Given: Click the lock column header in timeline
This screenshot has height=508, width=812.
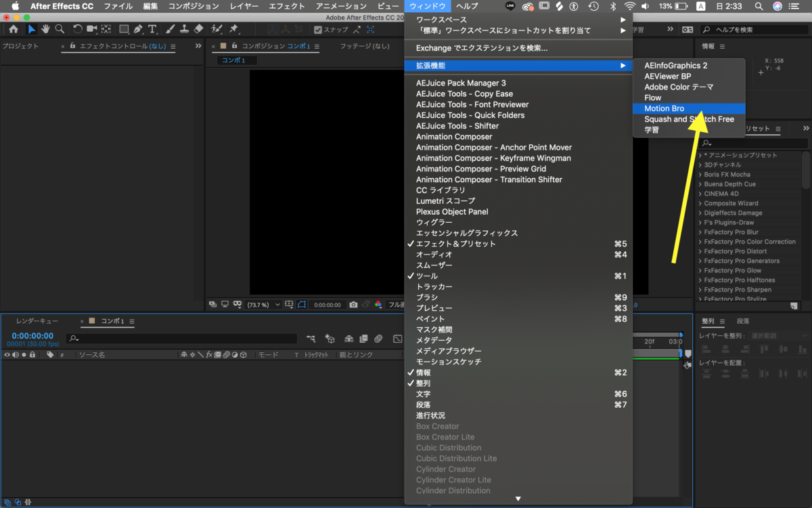Looking at the screenshot, I should 32,354.
